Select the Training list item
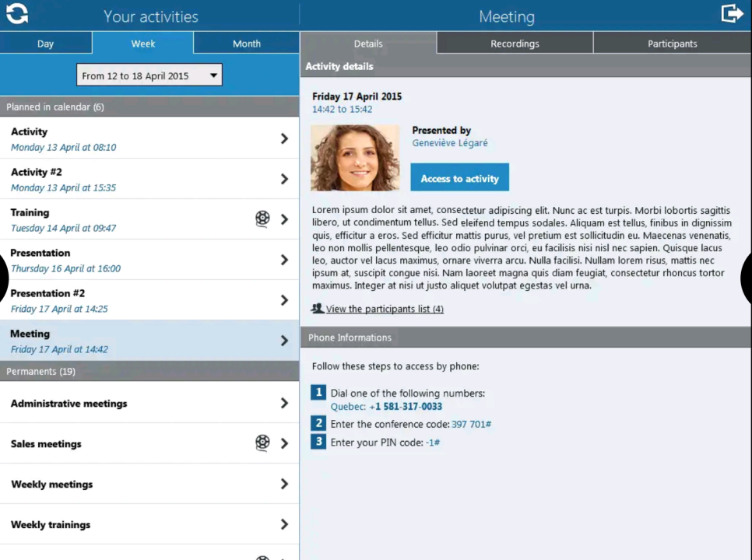Viewport: 752px width, 560px height. pos(149,219)
